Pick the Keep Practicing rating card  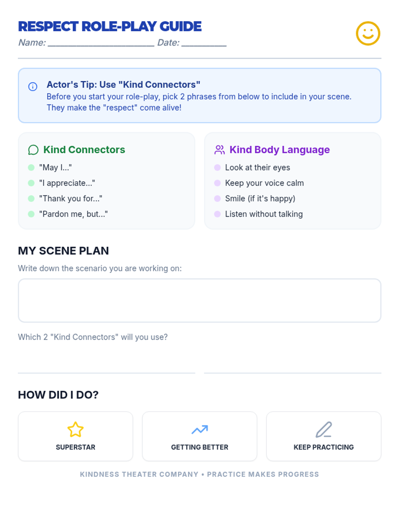pos(324,436)
